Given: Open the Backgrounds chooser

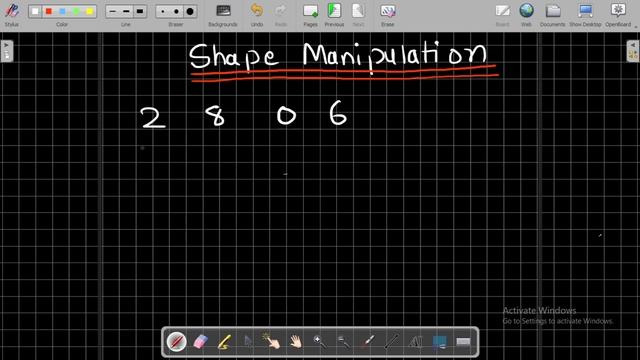Looking at the screenshot, I should [223, 14].
